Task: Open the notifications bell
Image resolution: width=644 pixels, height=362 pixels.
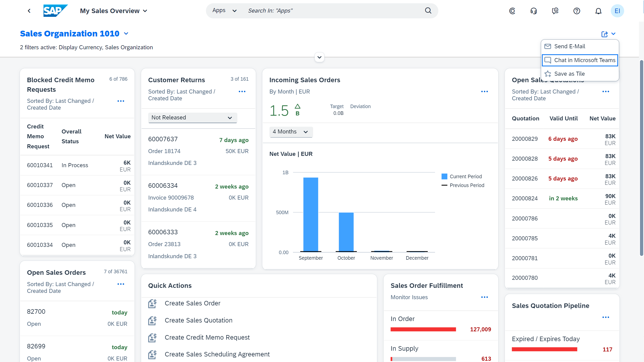Action: coord(598,11)
